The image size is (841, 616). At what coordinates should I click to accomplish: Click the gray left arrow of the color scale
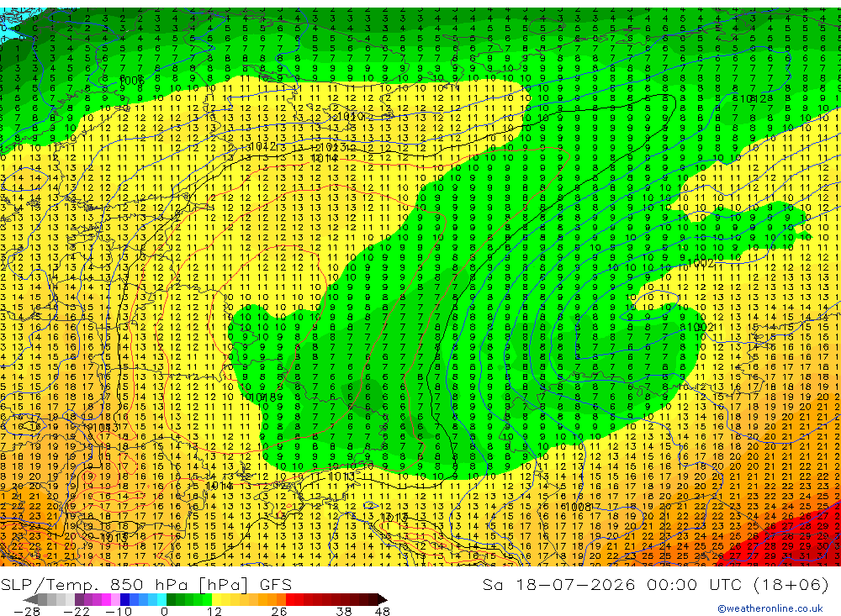30,600
